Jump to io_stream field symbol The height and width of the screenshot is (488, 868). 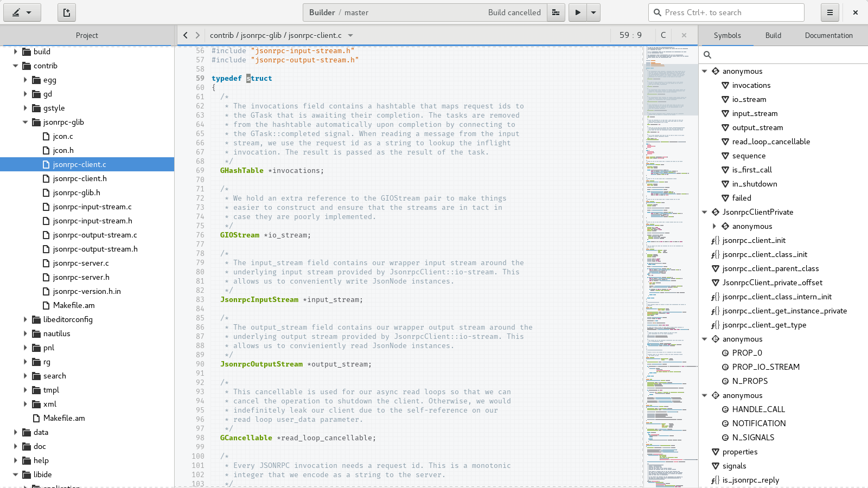click(x=749, y=99)
